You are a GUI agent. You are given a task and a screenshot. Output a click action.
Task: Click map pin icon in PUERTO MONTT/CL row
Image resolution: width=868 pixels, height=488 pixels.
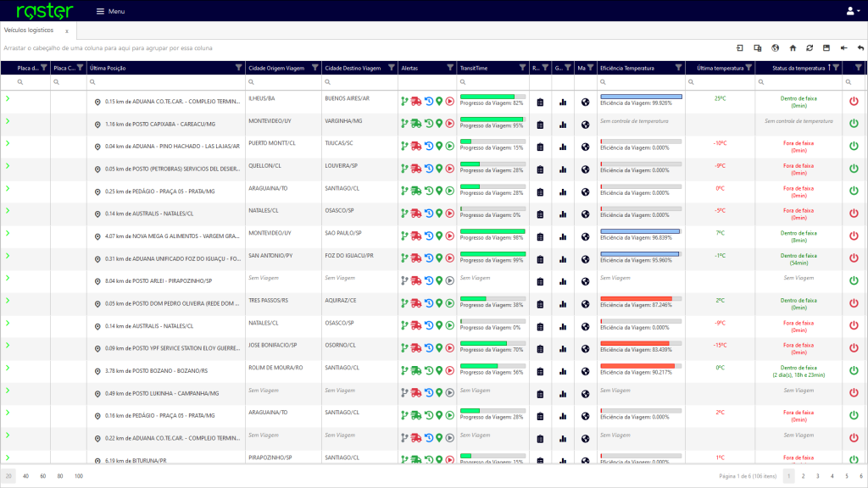tap(439, 146)
